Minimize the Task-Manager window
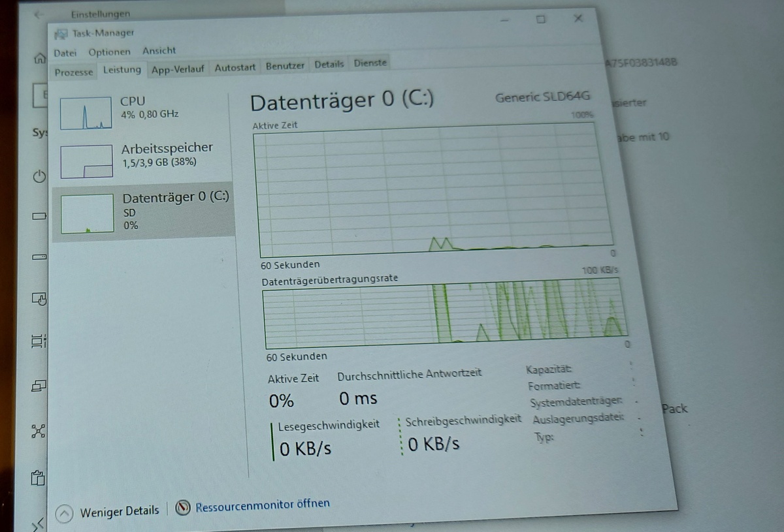784x532 pixels. pyautogui.click(x=504, y=21)
